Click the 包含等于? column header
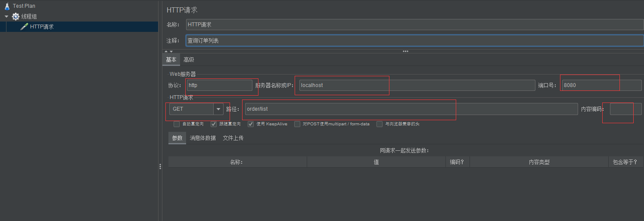 pyautogui.click(x=625, y=162)
